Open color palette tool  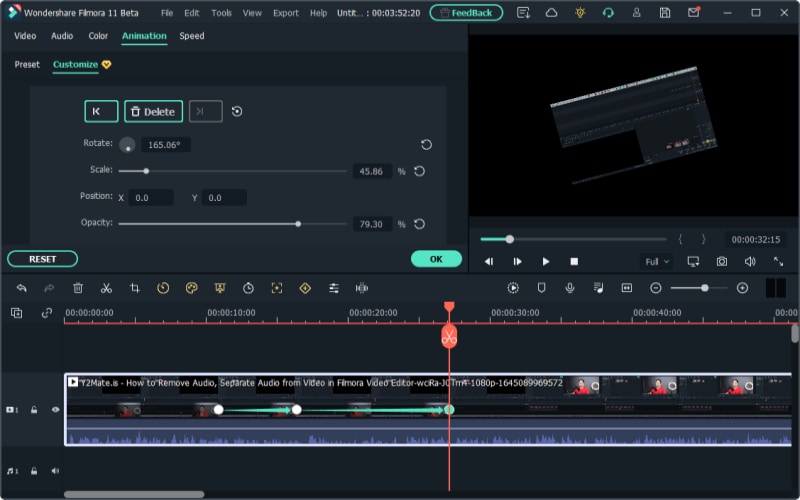(x=191, y=288)
